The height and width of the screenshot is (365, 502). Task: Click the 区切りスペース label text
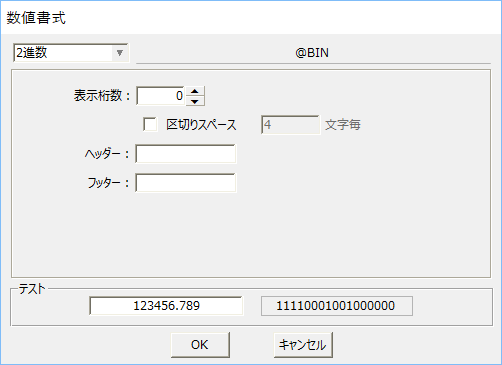click(201, 125)
